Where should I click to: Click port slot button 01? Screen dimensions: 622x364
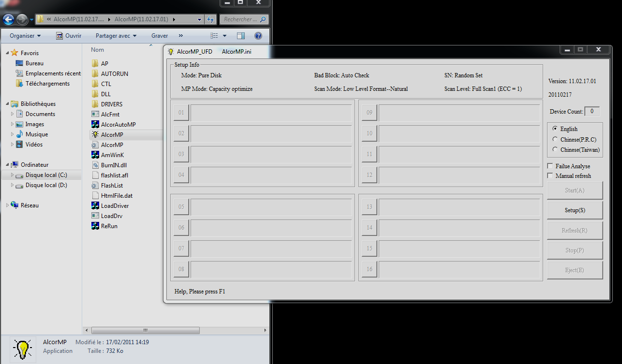pos(181,113)
